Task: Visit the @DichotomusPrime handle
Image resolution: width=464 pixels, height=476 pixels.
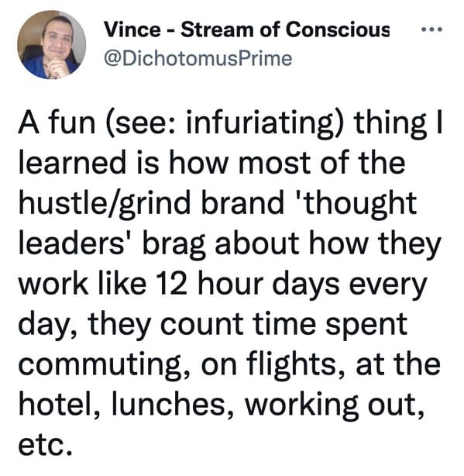Action: coord(198,58)
